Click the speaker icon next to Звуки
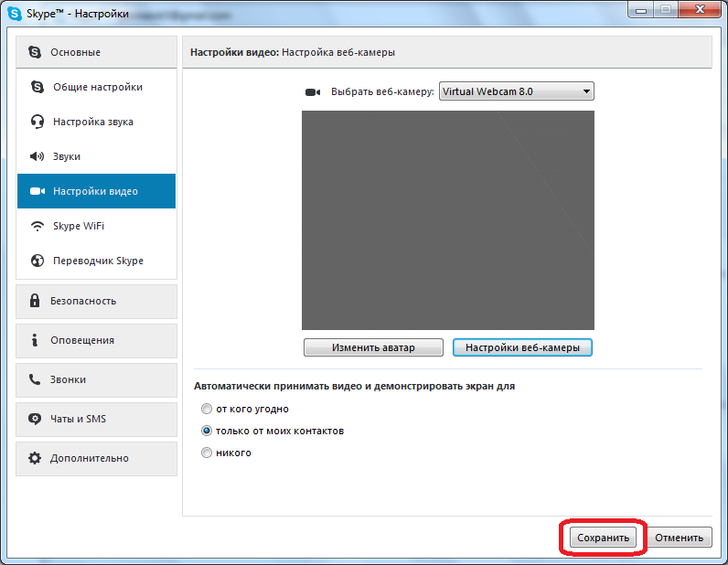The width and height of the screenshot is (728, 565). (x=37, y=156)
